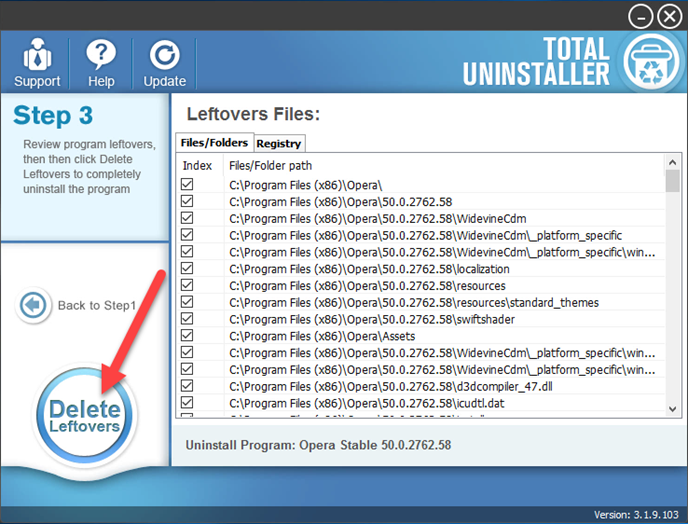Uncheck the localization folder checkbox
Screen dimensions: 688x524
click(x=187, y=268)
